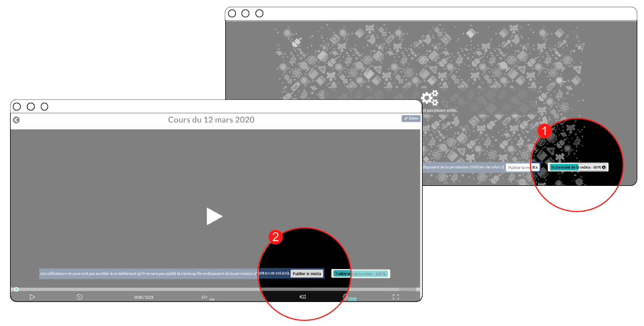Screen dimensions: 644x326
Task: Click the Éditer button
Action: point(410,119)
